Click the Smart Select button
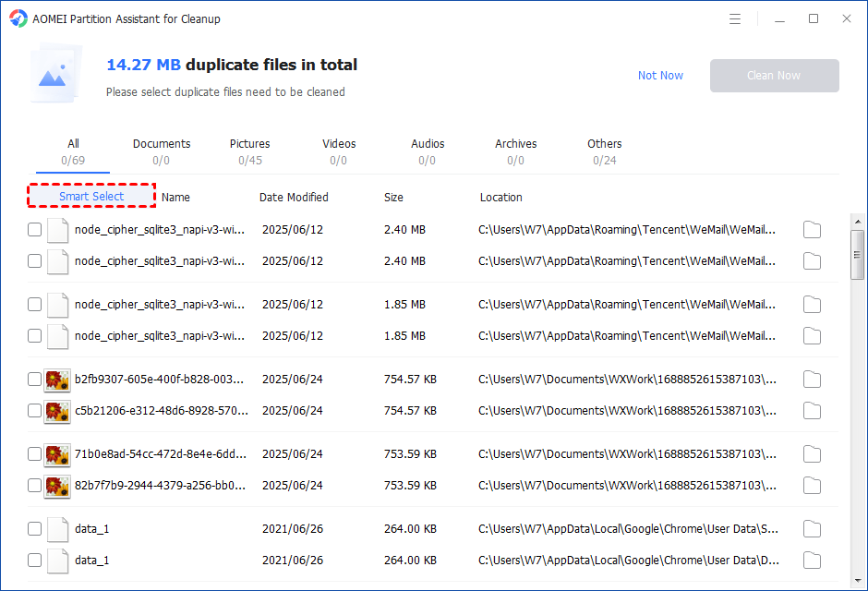Image resolution: width=868 pixels, height=591 pixels. pyautogui.click(x=91, y=196)
